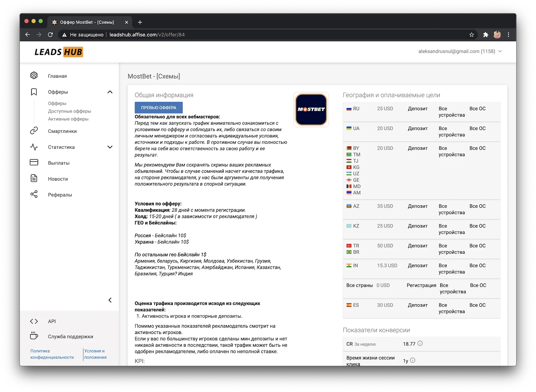Click the coffee cup icon for support
This screenshot has height=392, width=536.
click(x=34, y=336)
